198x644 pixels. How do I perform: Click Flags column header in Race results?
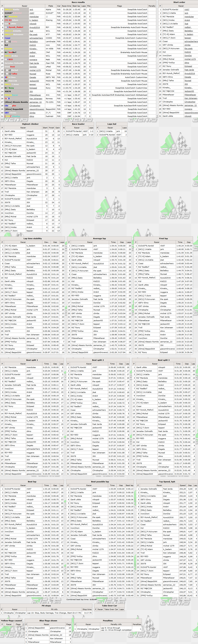(x=119, y=6)
